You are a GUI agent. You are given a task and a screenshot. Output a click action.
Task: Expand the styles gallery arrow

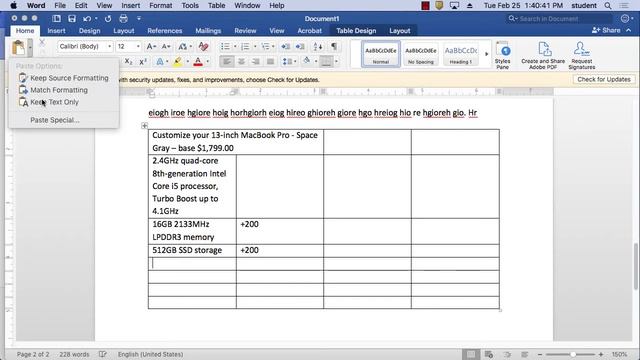pyautogui.click(x=487, y=54)
